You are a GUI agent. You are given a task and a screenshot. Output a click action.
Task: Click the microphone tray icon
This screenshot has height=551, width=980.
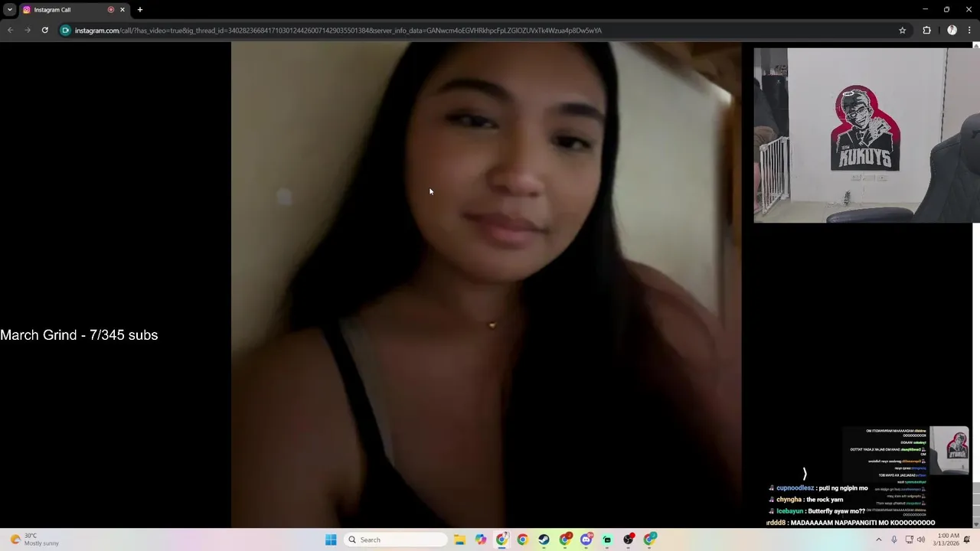894,540
